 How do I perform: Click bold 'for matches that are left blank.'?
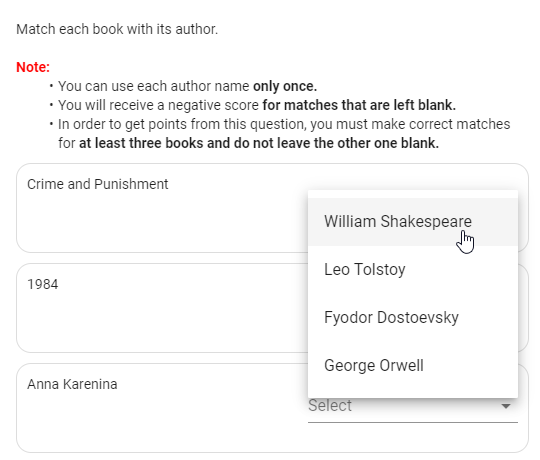(359, 105)
